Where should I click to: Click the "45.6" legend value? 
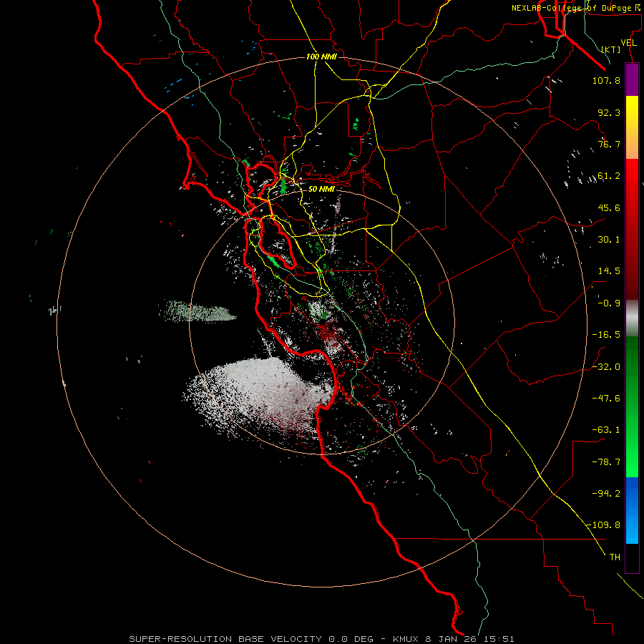pyautogui.click(x=609, y=208)
